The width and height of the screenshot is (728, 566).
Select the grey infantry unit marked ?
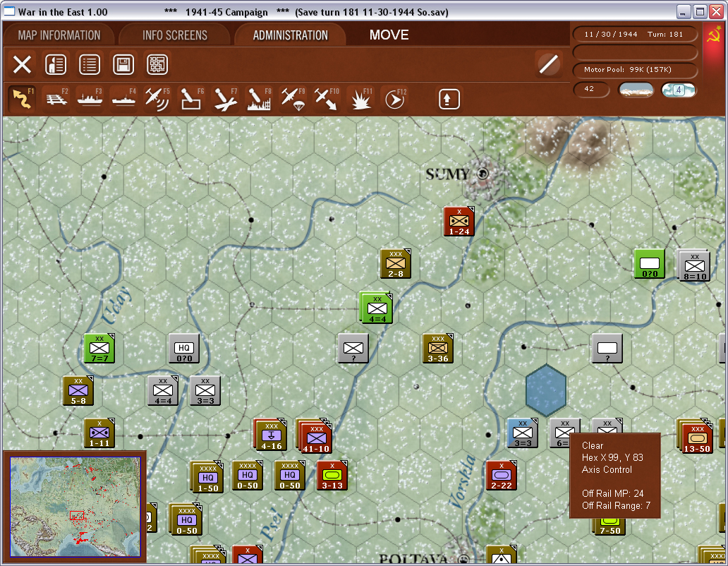353,348
